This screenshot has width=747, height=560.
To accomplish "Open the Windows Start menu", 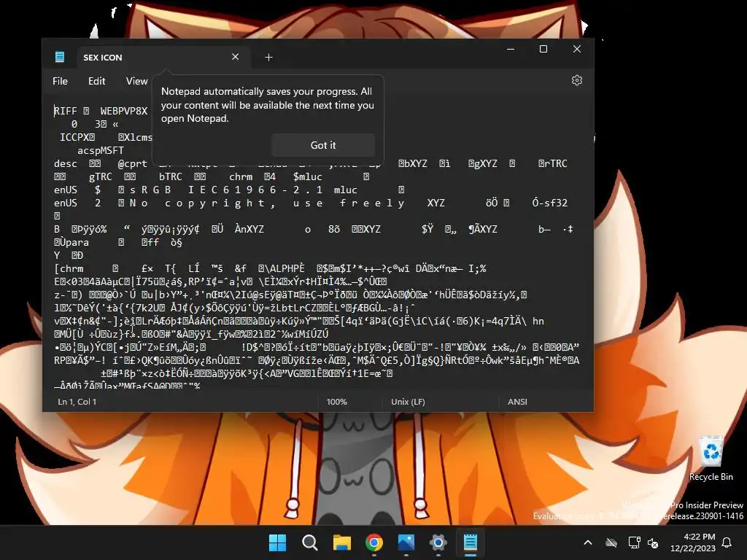I will tap(278, 542).
